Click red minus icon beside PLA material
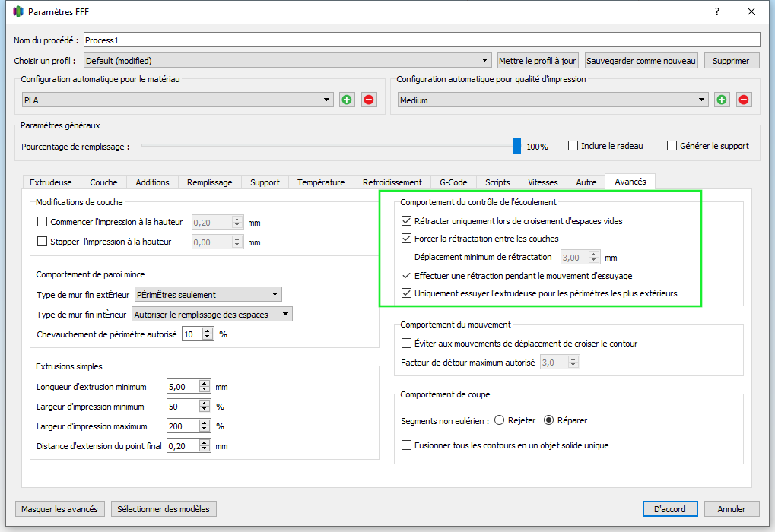This screenshot has width=775, height=532. (369, 100)
